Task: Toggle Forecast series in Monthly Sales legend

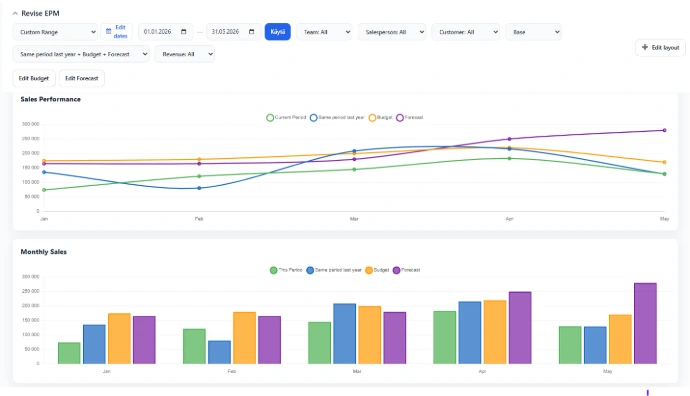Action: (x=407, y=270)
